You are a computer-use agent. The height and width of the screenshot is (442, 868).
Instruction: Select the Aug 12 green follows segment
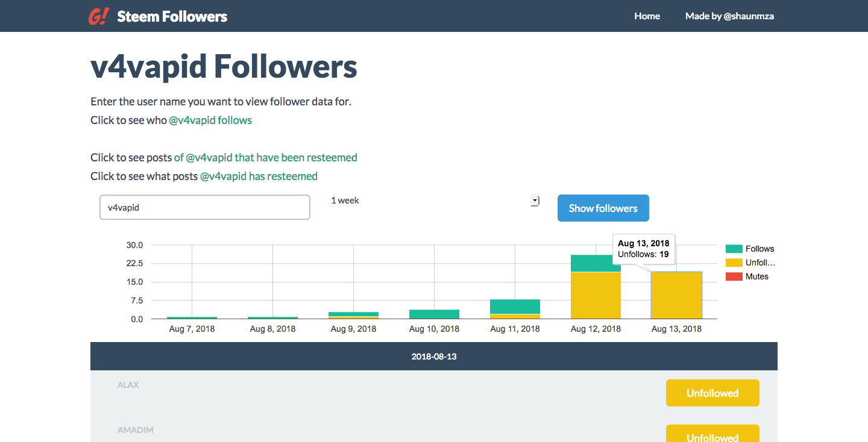[x=596, y=263]
